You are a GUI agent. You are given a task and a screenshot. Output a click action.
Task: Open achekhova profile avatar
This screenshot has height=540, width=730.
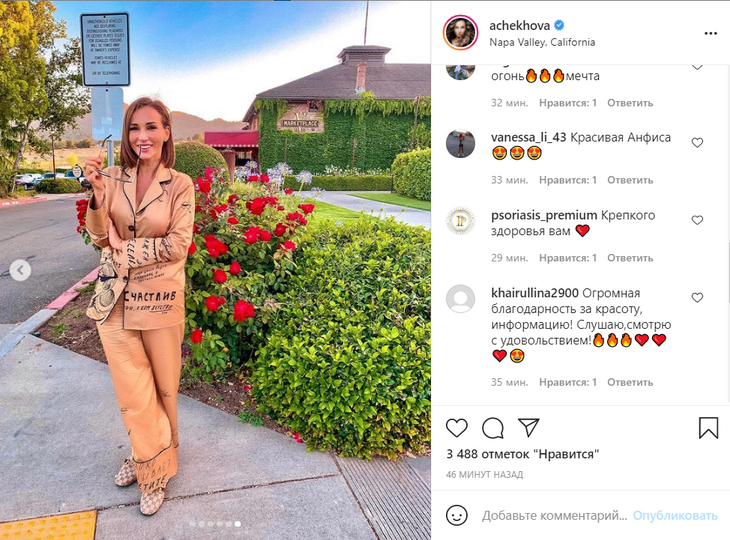pos(460,33)
